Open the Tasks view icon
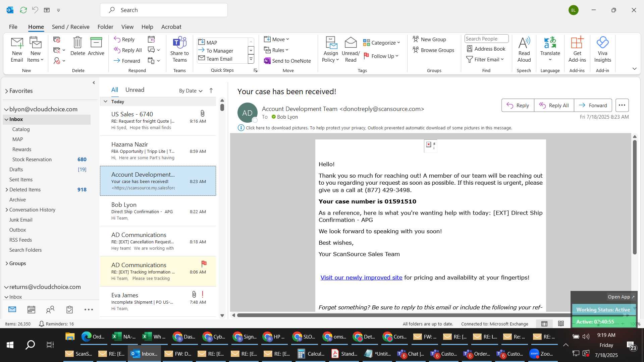 tap(69, 310)
